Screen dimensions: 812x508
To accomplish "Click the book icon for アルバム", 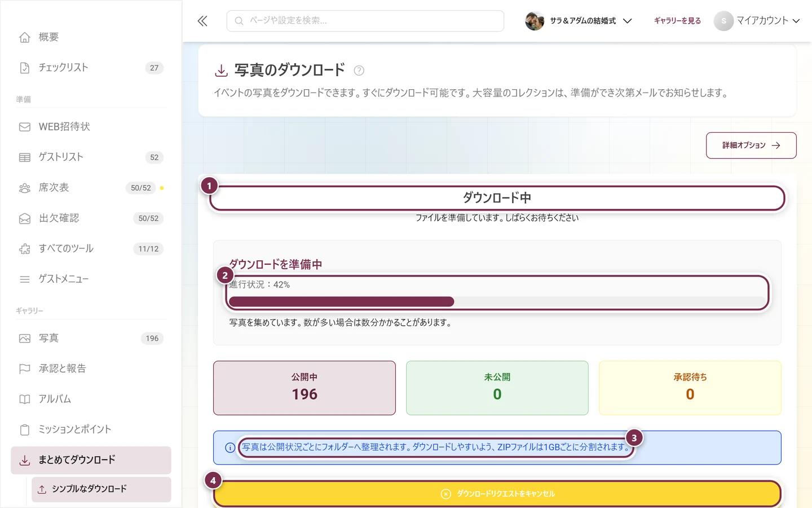I will click(25, 400).
